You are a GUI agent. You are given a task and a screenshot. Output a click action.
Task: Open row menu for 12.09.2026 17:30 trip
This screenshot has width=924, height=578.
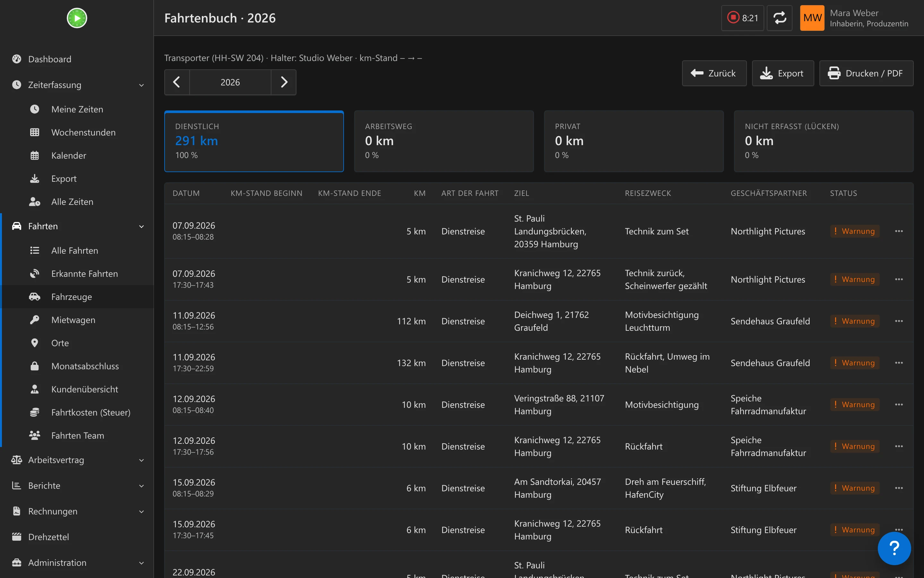(x=899, y=446)
